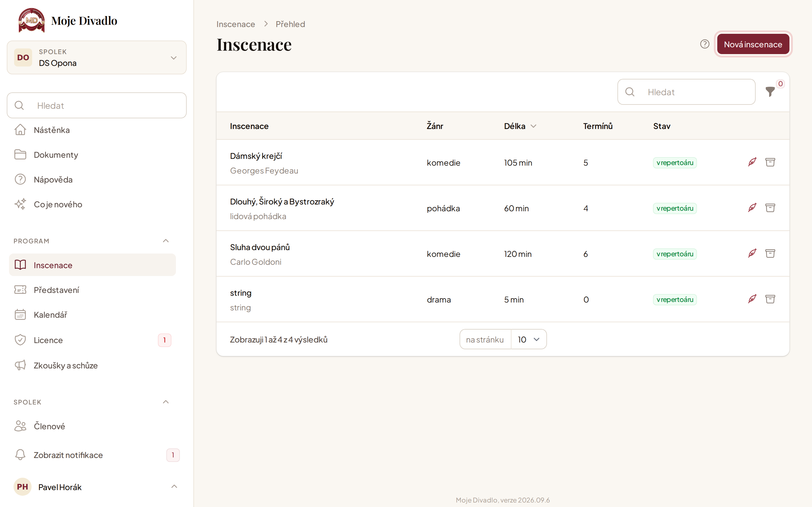Collapse the PROGRAM sidebar section
The width and height of the screenshot is (812, 507).
pyautogui.click(x=166, y=241)
